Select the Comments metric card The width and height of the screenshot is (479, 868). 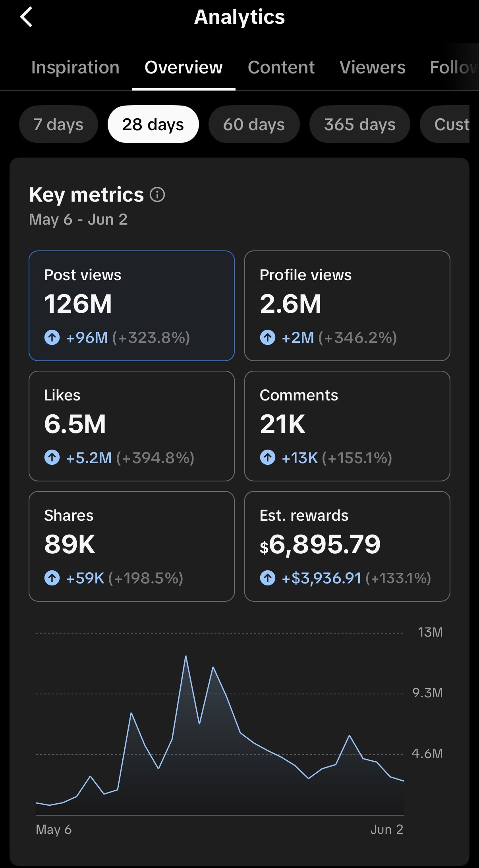pyautogui.click(x=347, y=426)
